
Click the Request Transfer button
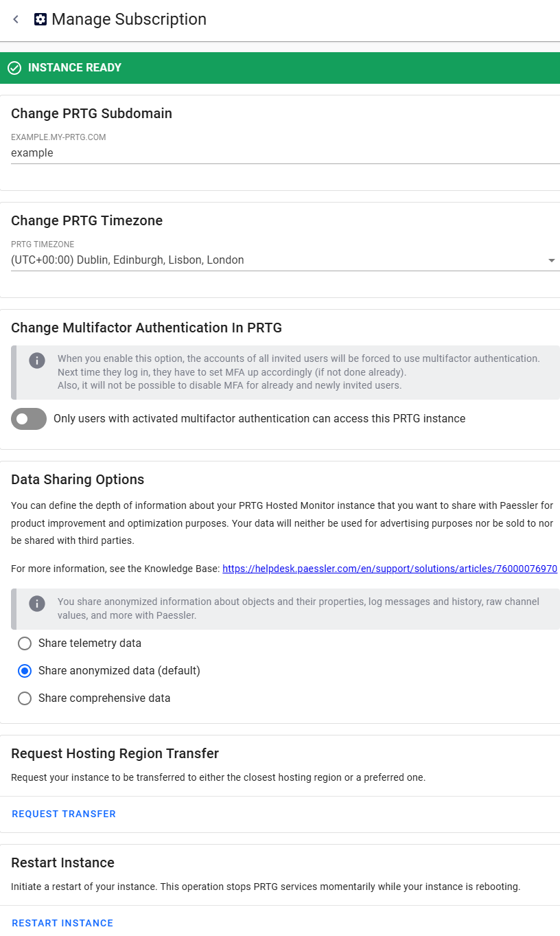click(64, 814)
